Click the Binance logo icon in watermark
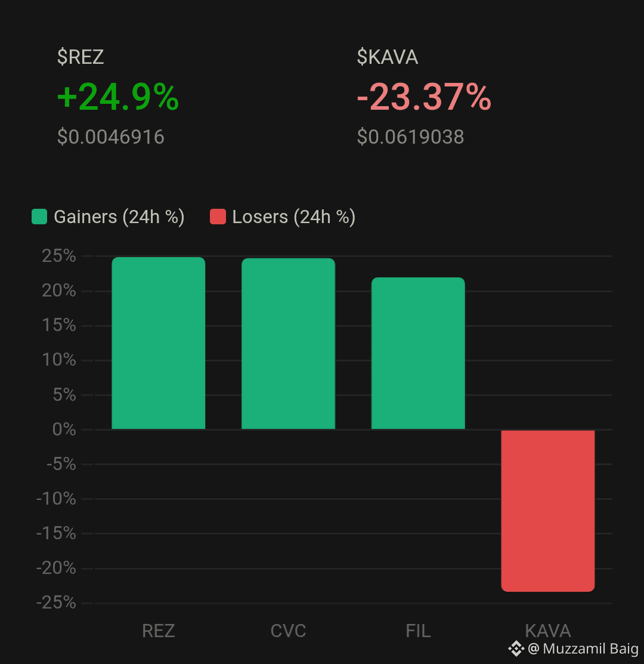This screenshot has width=644, height=664. 516,648
